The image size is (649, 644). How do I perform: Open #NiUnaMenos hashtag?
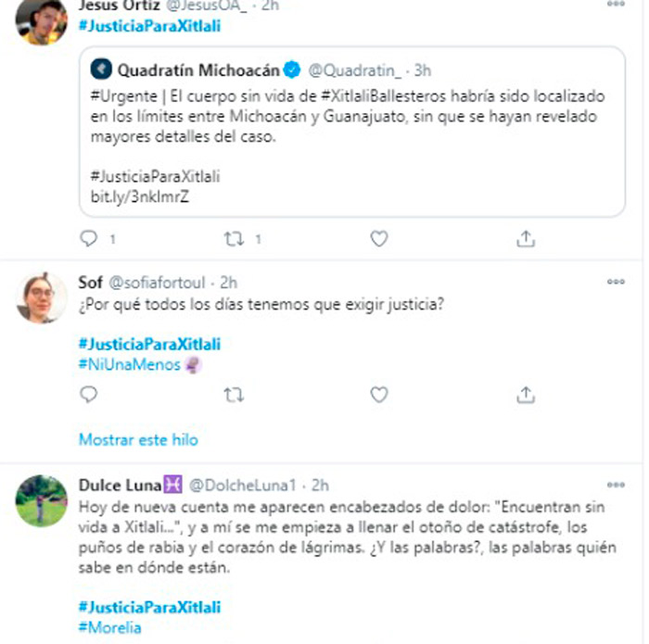130,365
